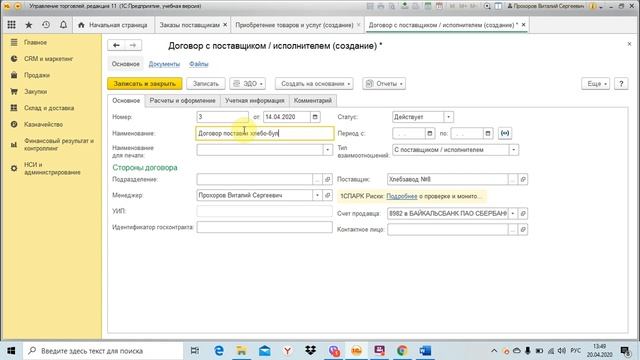Open Chrome from taskbar
The width and height of the screenshot is (640, 360).
tap(402, 351)
